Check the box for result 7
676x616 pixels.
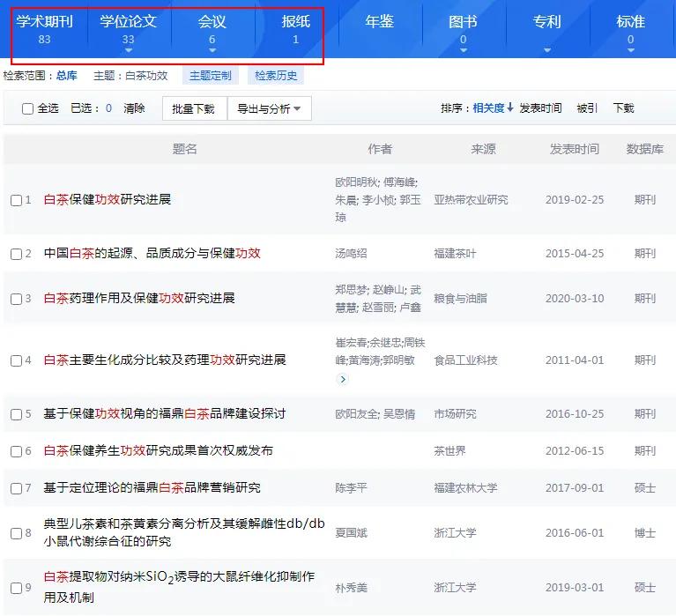[x=17, y=488]
